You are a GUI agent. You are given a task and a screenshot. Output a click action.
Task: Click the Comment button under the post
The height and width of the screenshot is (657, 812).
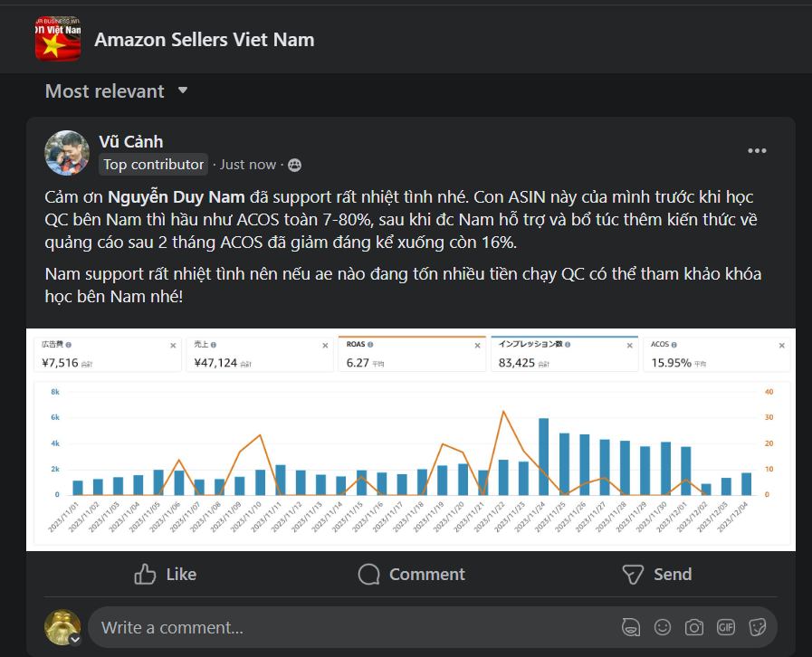tap(411, 574)
